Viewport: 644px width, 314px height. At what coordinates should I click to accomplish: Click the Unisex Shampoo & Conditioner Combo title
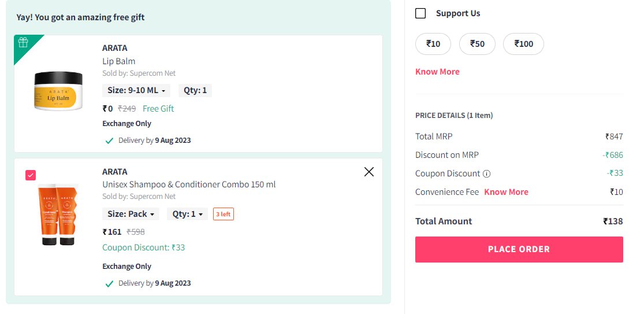click(189, 184)
